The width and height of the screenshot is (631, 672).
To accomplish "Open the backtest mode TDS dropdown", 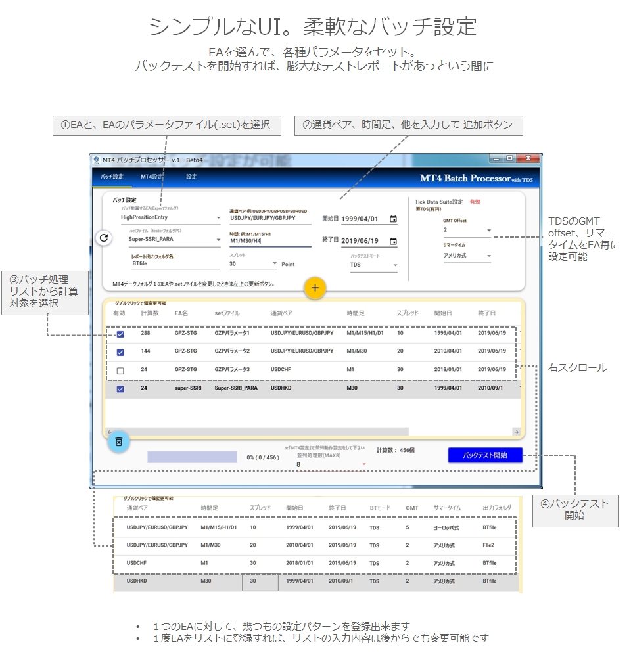I will pyautogui.click(x=395, y=265).
